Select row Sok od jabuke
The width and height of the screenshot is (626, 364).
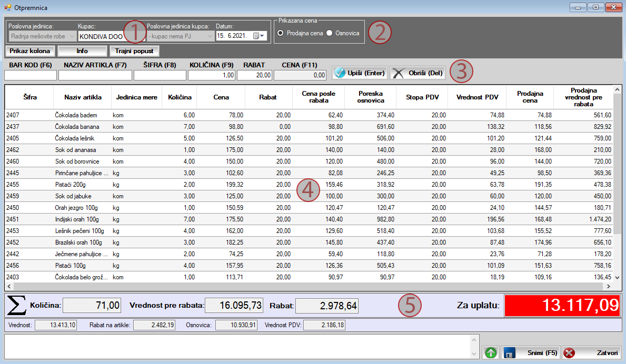pyautogui.click(x=309, y=196)
